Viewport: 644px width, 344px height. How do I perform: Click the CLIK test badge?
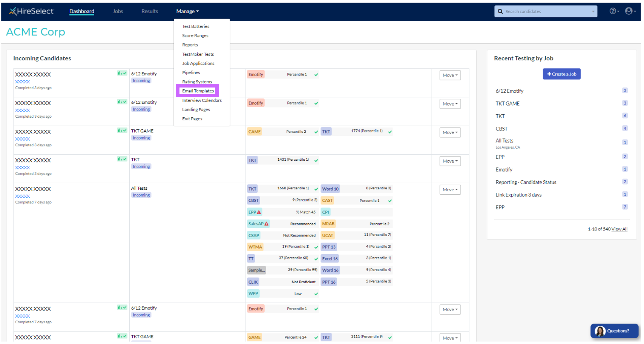pyautogui.click(x=253, y=282)
